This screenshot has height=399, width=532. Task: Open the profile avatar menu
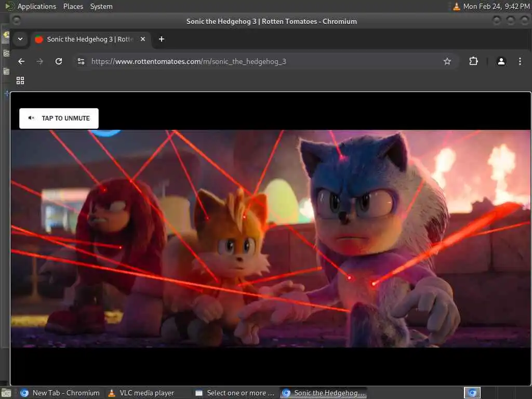[501, 61]
